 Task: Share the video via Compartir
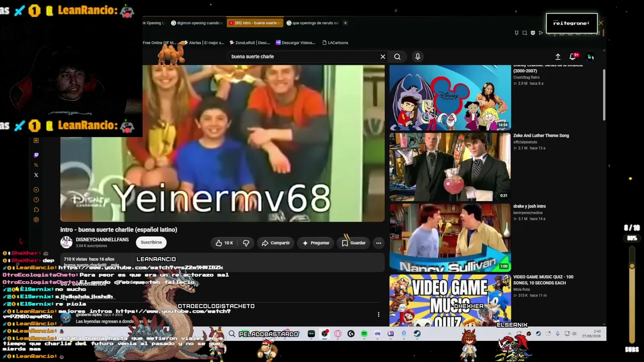click(x=276, y=243)
